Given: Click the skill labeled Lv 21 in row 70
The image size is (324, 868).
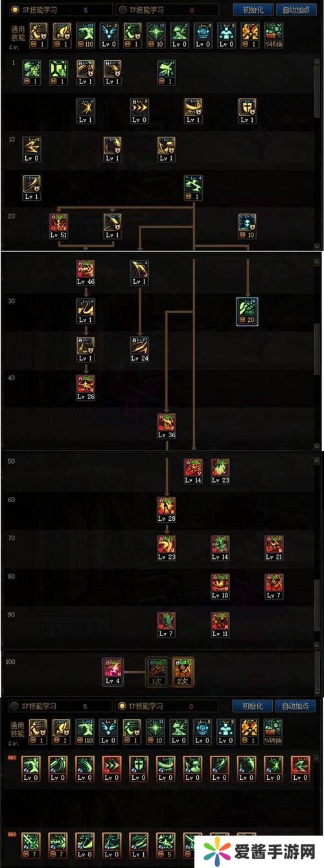Looking at the screenshot, I should click(x=274, y=547).
